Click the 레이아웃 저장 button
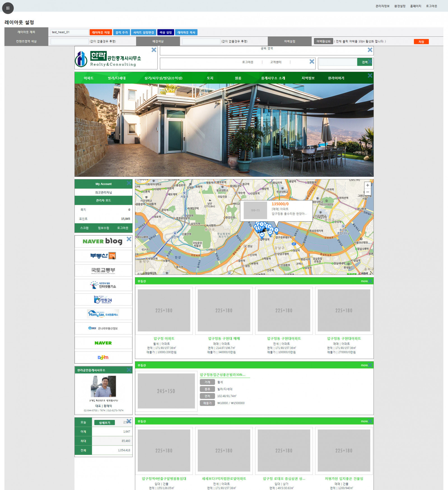Viewport: 448px width, 490px height. coord(101,32)
